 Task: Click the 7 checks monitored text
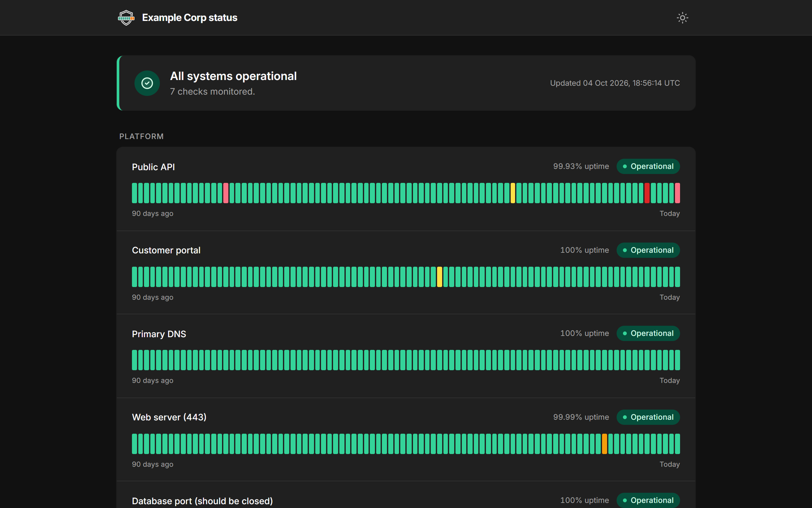(213, 91)
